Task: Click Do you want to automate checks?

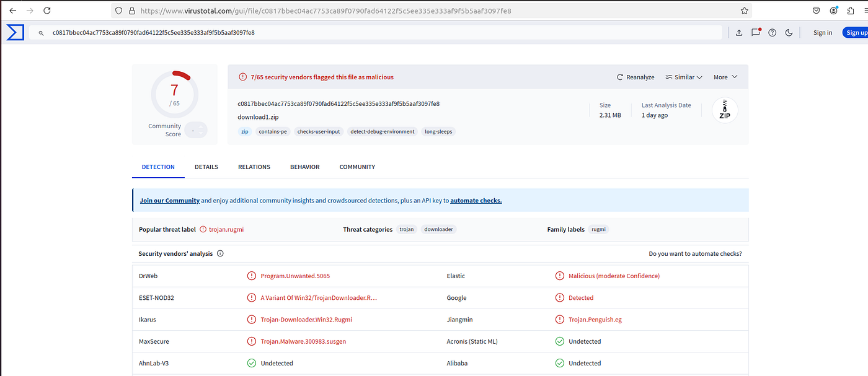Action: point(695,254)
